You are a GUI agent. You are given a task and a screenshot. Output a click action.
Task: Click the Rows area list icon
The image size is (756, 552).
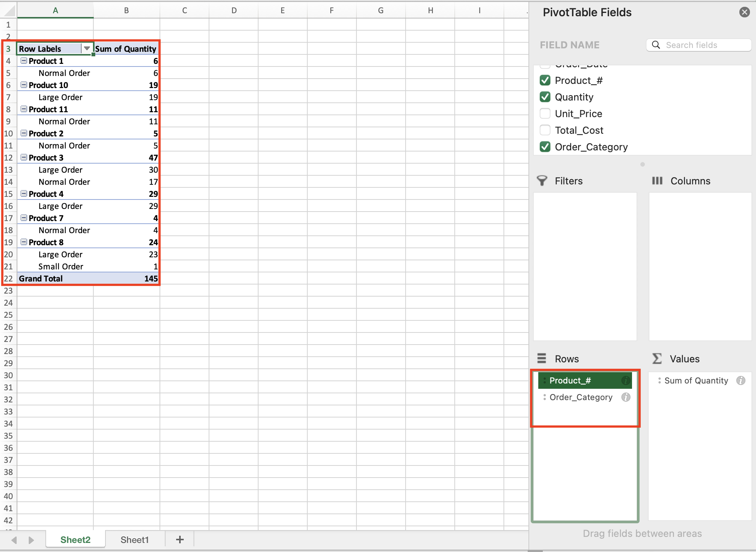[542, 358]
